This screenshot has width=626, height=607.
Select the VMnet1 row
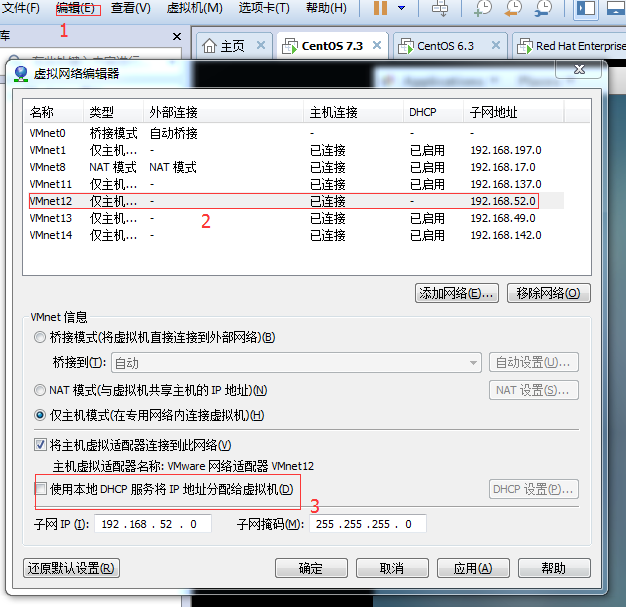[295, 150]
